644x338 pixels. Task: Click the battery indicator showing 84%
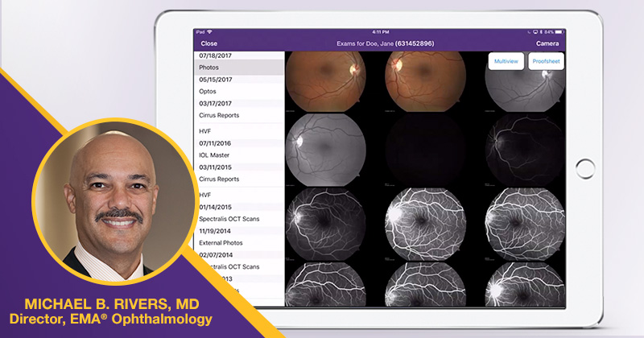pyautogui.click(x=554, y=32)
